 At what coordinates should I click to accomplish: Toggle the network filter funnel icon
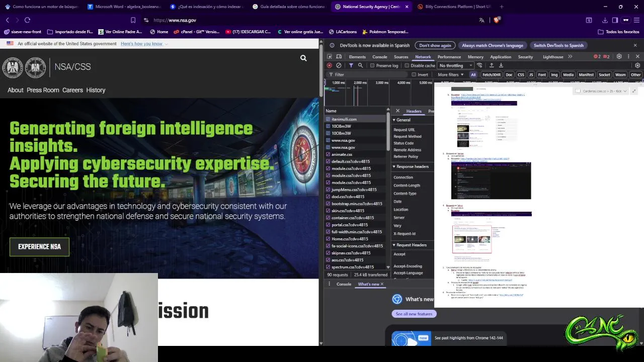point(351,65)
